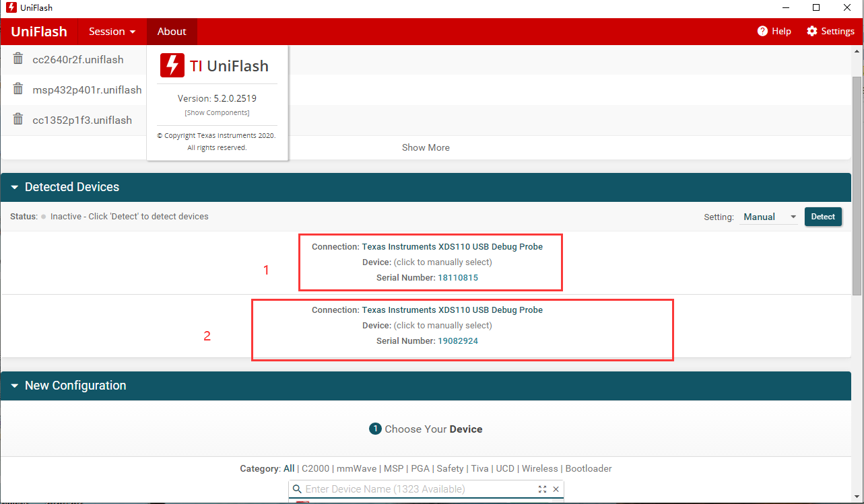The height and width of the screenshot is (504, 864).
Task: Filter devices by C2000 category
Action: (315, 468)
